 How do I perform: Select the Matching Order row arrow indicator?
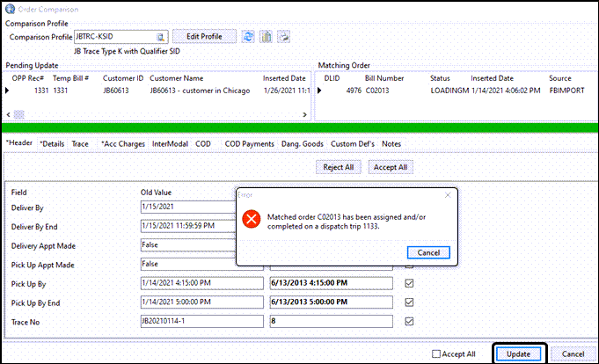[x=320, y=90]
